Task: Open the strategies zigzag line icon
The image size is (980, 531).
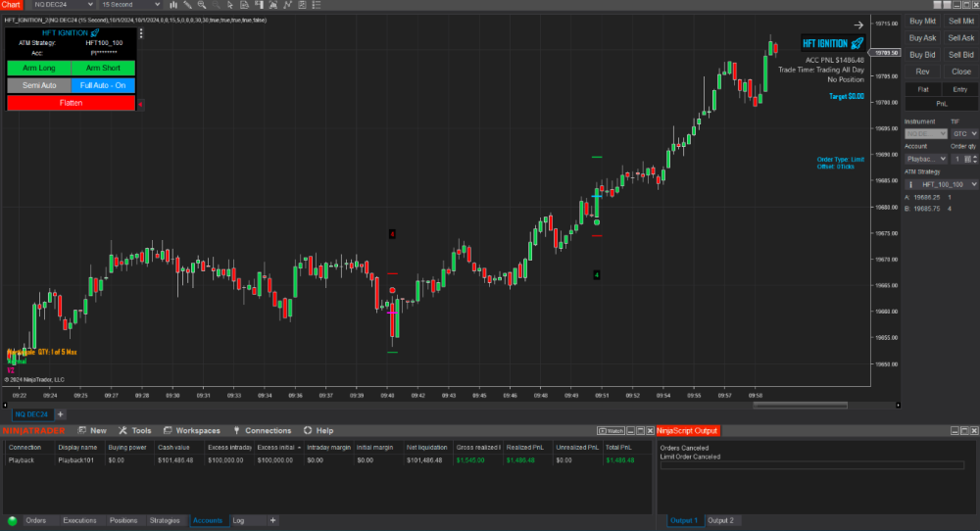Action: (x=287, y=4)
